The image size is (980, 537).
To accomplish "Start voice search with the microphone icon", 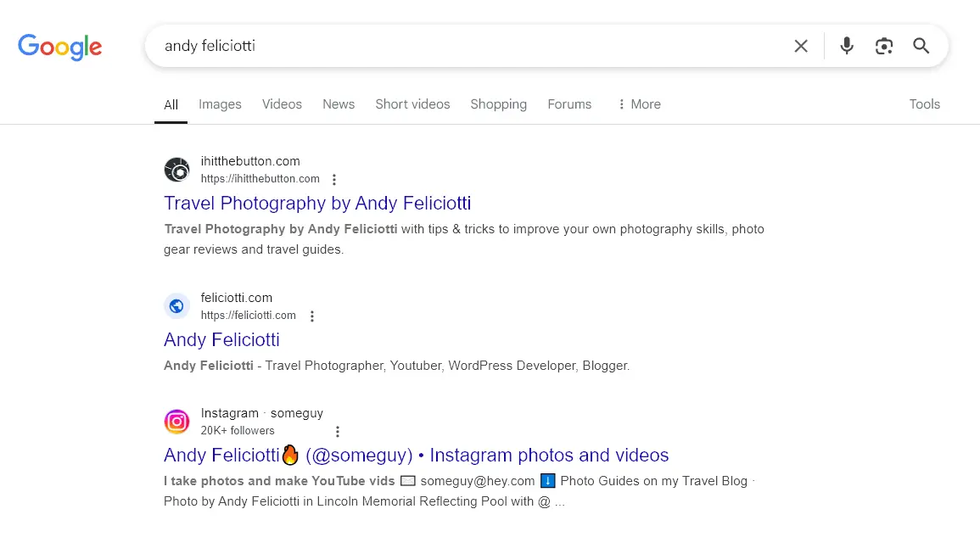I will coord(846,46).
